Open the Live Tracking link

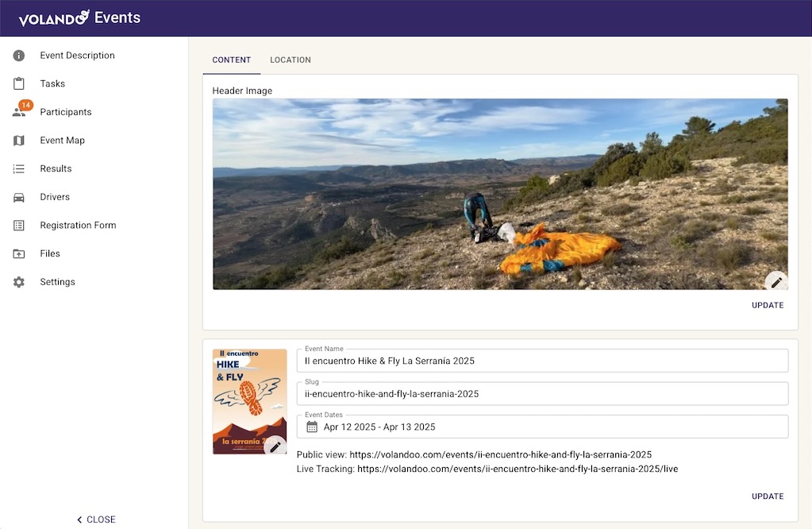click(x=517, y=469)
